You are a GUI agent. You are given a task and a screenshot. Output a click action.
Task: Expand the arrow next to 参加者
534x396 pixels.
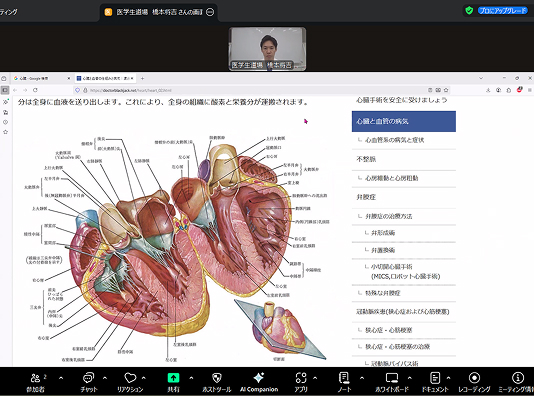pos(61,378)
